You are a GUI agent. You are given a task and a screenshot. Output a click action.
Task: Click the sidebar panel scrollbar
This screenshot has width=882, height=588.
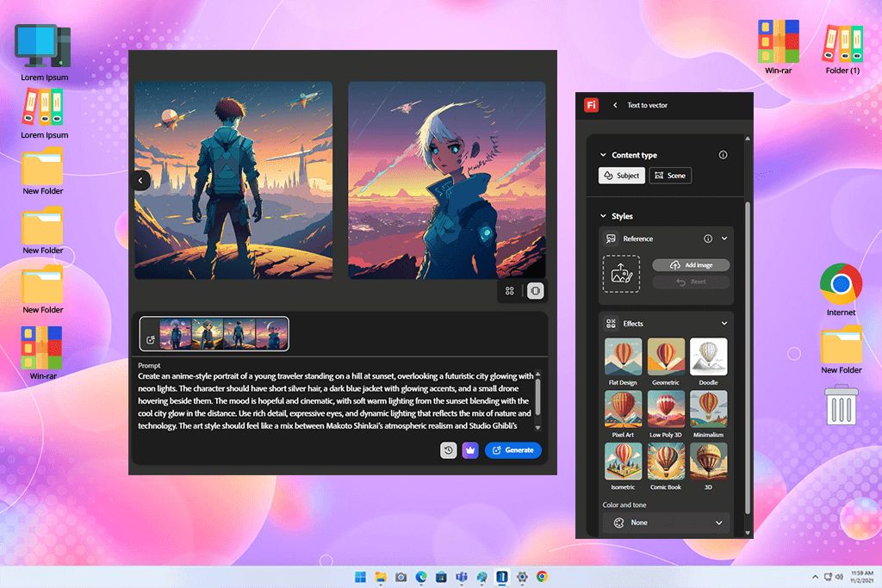(748, 357)
